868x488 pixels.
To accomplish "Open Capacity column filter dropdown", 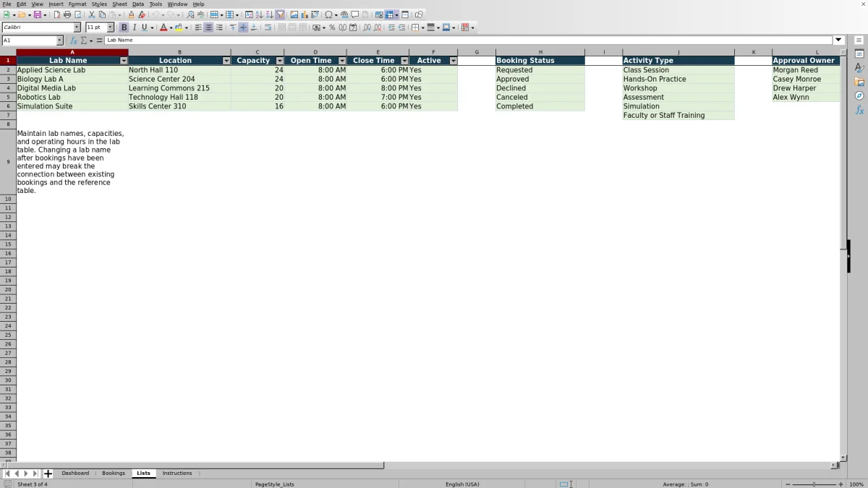I will 279,61.
